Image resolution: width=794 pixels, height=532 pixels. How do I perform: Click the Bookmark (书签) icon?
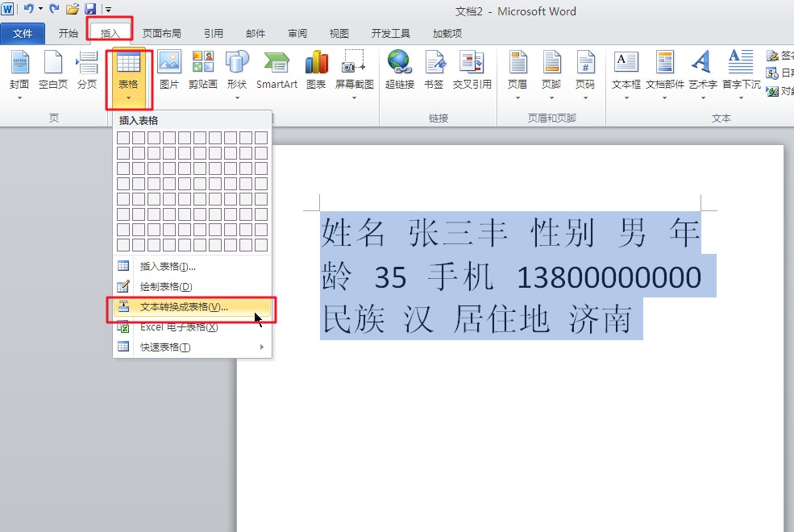pos(434,69)
